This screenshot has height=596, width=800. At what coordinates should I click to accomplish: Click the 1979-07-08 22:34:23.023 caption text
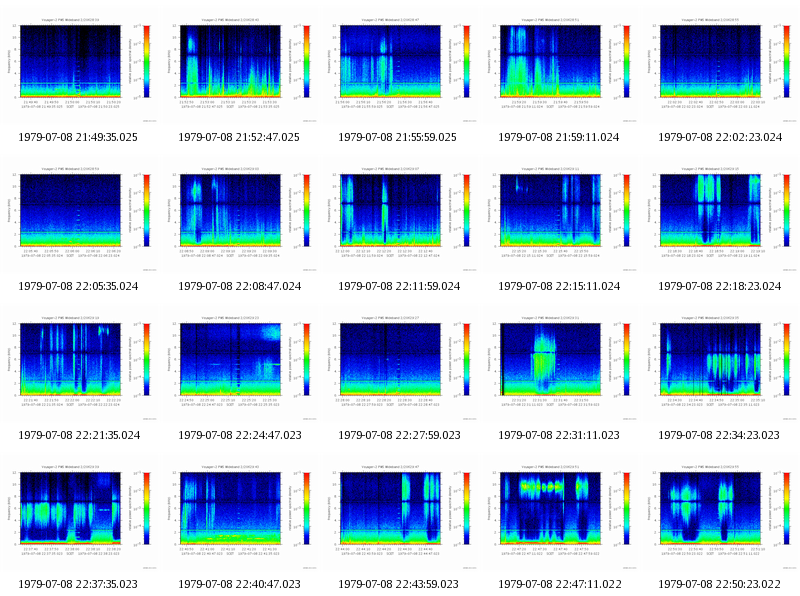click(719, 435)
